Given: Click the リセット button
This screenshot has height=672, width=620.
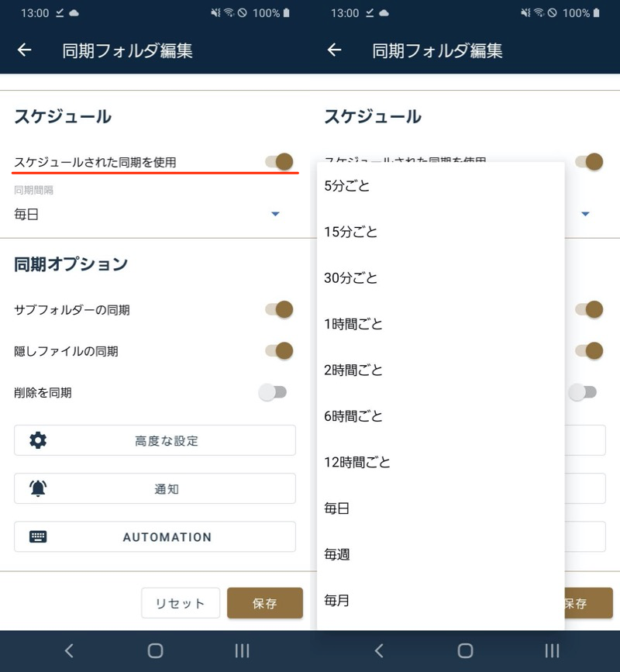Looking at the screenshot, I should click(181, 603).
